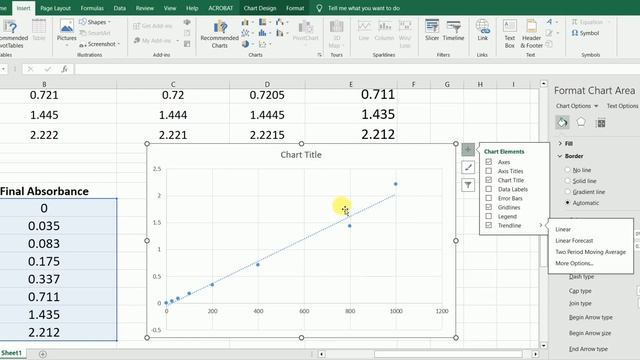This screenshot has width=640, height=360.
Task: Switch to the Formulas tab
Action: (92, 8)
